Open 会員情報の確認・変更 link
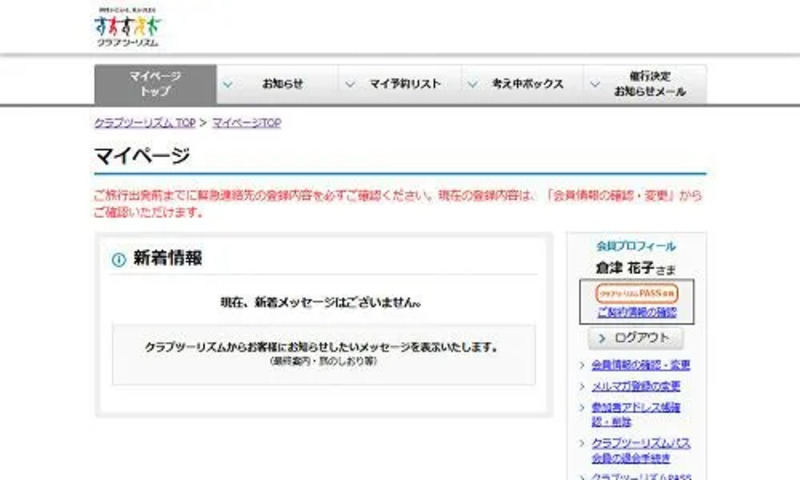800x480 pixels. click(641, 365)
